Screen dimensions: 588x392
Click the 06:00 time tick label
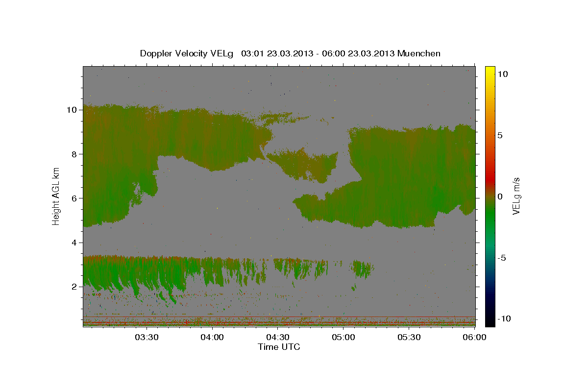[x=475, y=337]
